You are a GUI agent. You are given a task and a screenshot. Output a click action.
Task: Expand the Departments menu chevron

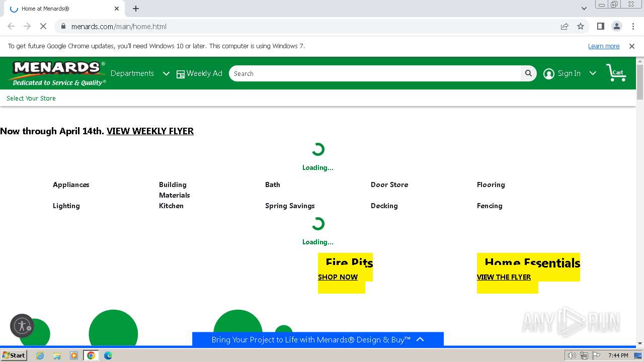tap(166, 73)
